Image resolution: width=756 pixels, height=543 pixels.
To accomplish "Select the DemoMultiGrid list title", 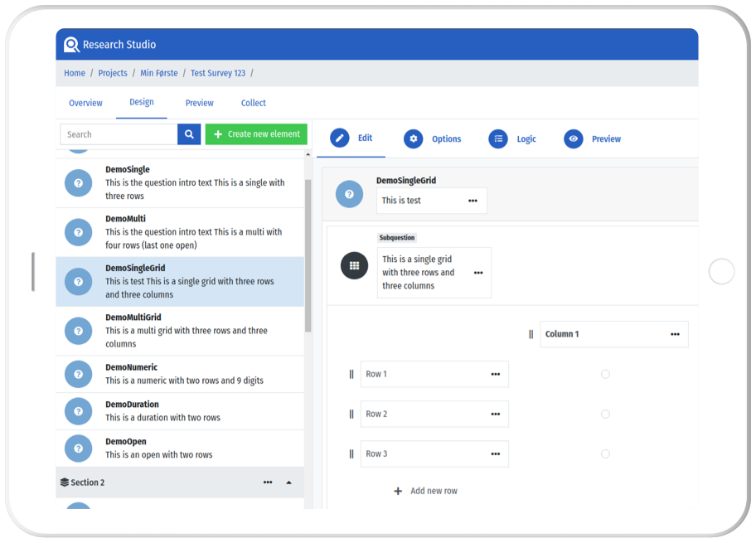I will 133,318.
